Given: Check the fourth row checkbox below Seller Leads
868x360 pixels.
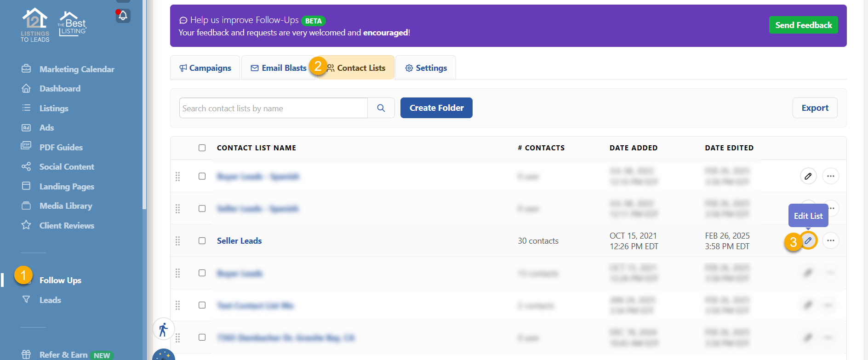Looking at the screenshot, I should coord(202,273).
